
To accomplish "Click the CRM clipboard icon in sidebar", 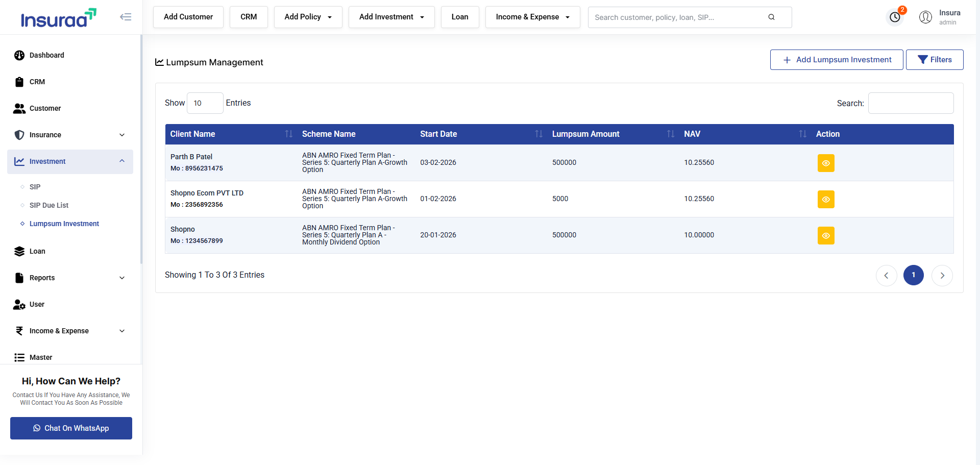I will 19,82.
